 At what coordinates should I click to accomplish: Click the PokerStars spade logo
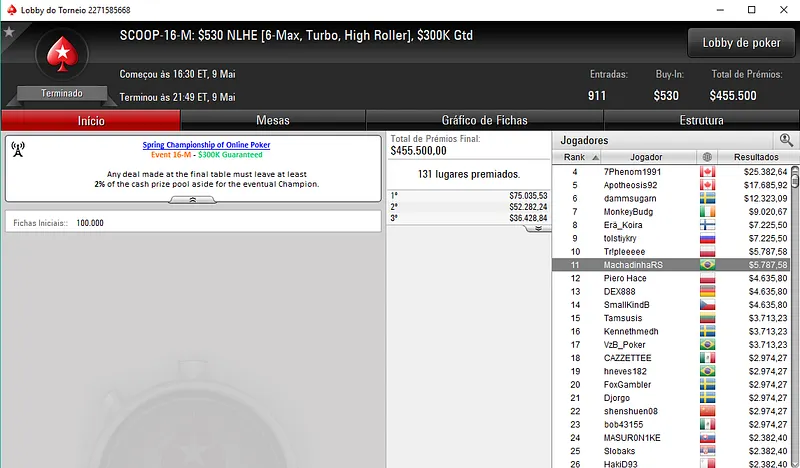62,54
